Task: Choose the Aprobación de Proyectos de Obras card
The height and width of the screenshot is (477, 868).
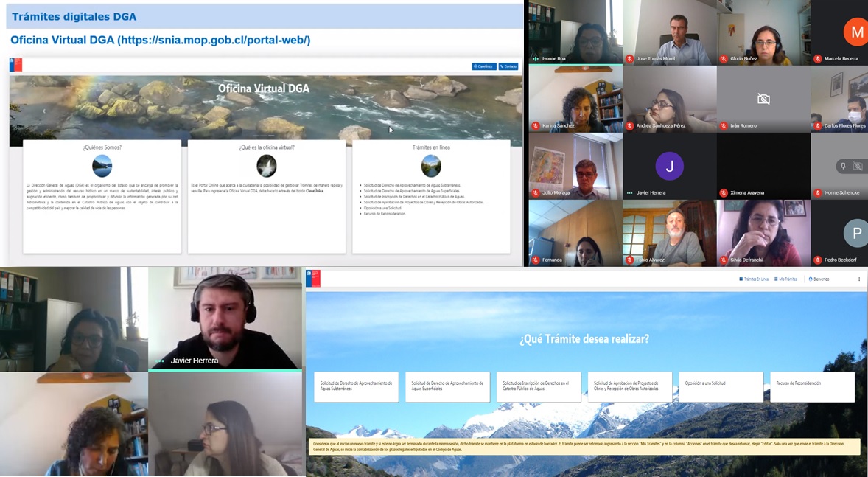Action: pos(630,387)
